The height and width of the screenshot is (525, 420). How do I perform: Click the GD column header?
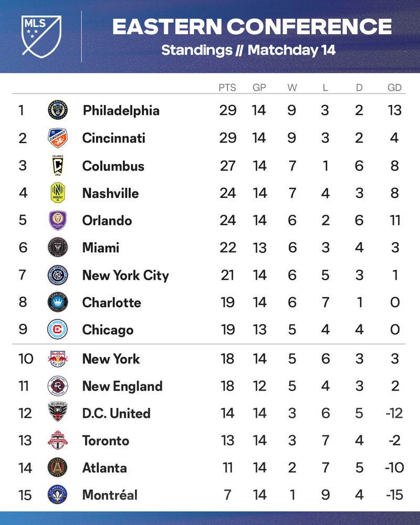(x=395, y=88)
